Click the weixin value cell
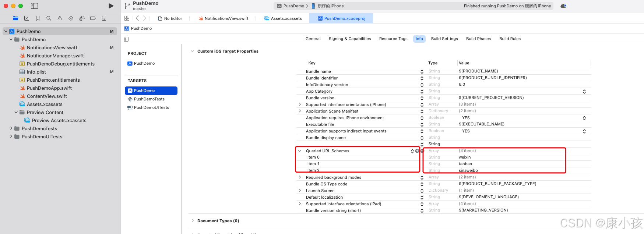 click(x=465, y=157)
